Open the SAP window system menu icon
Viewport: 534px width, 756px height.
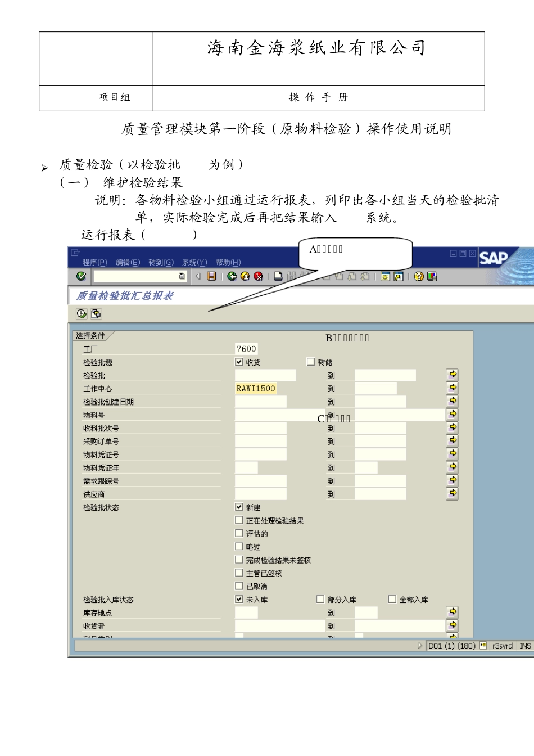click(x=75, y=253)
